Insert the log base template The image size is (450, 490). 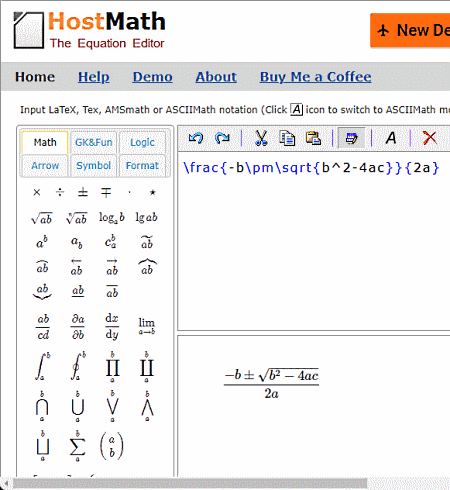(112, 218)
